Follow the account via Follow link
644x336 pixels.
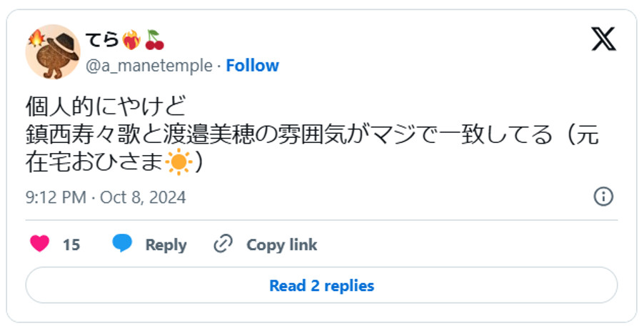[252, 66]
